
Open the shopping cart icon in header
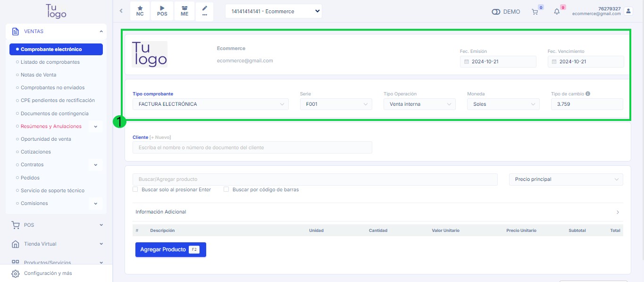535,12
